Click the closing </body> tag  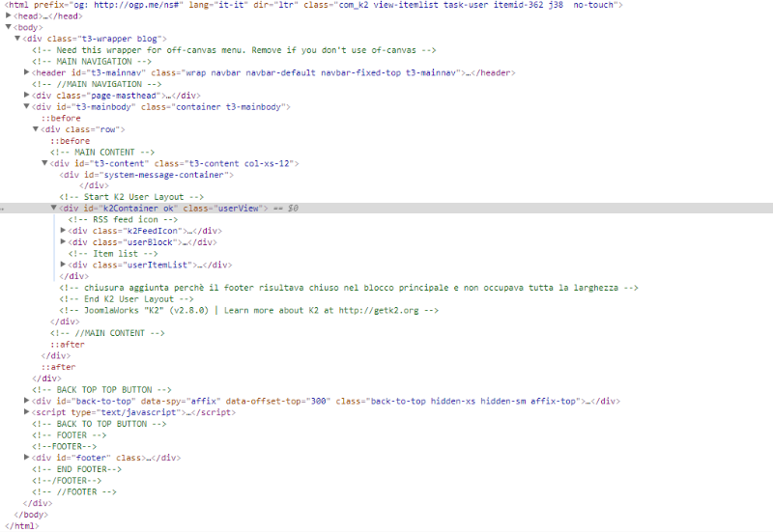pos(31,515)
